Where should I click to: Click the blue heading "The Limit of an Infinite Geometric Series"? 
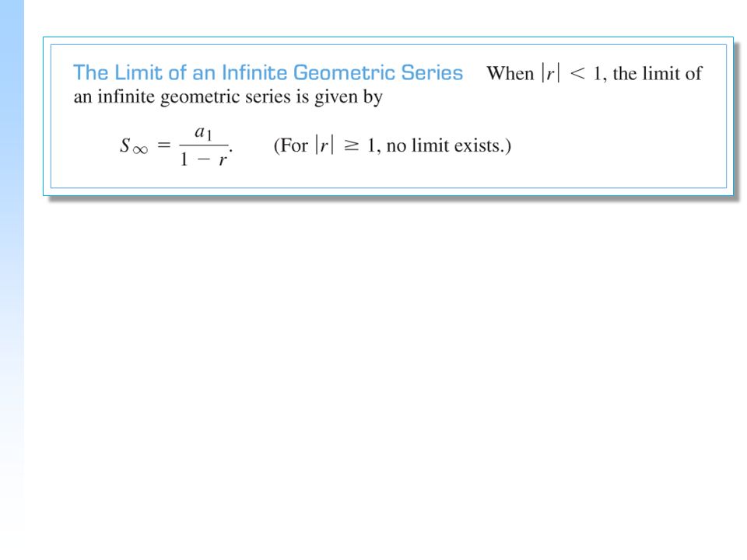268,73
